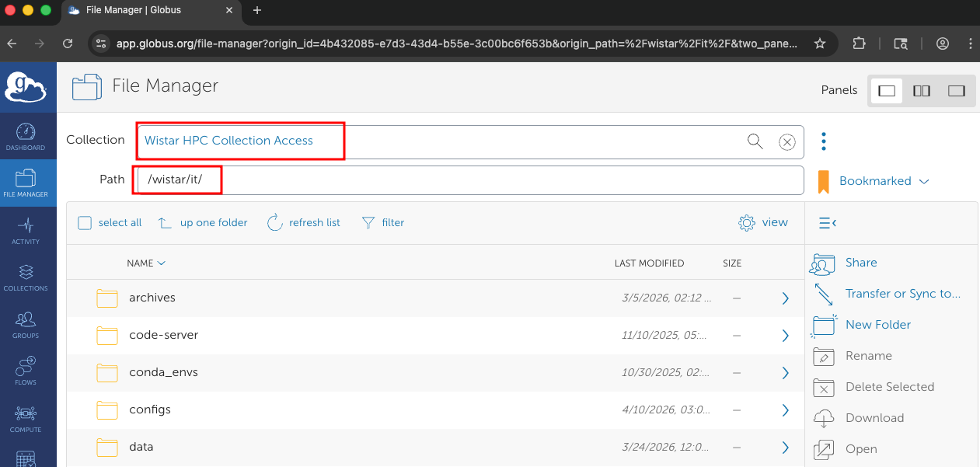Select the code-server folder
The width and height of the screenshot is (980, 467).
click(435, 335)
